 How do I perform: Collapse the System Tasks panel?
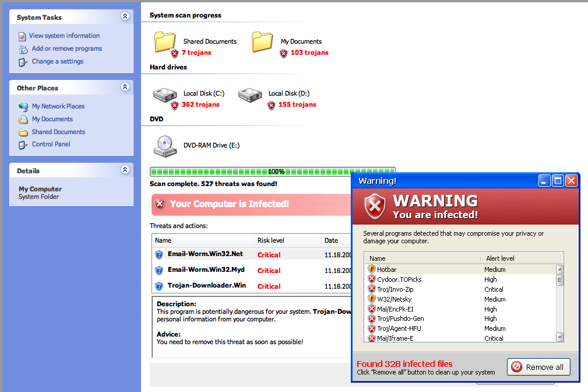click(125, 16)
